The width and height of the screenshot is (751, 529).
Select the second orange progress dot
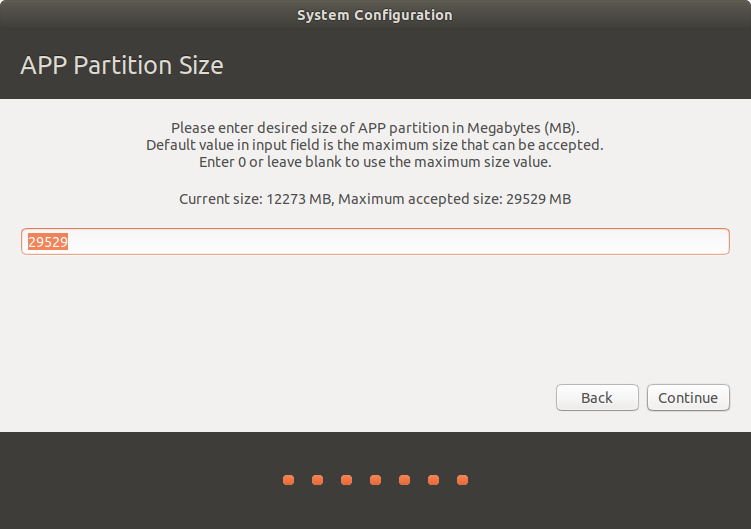pyautogui.click(x=317, y=480)
